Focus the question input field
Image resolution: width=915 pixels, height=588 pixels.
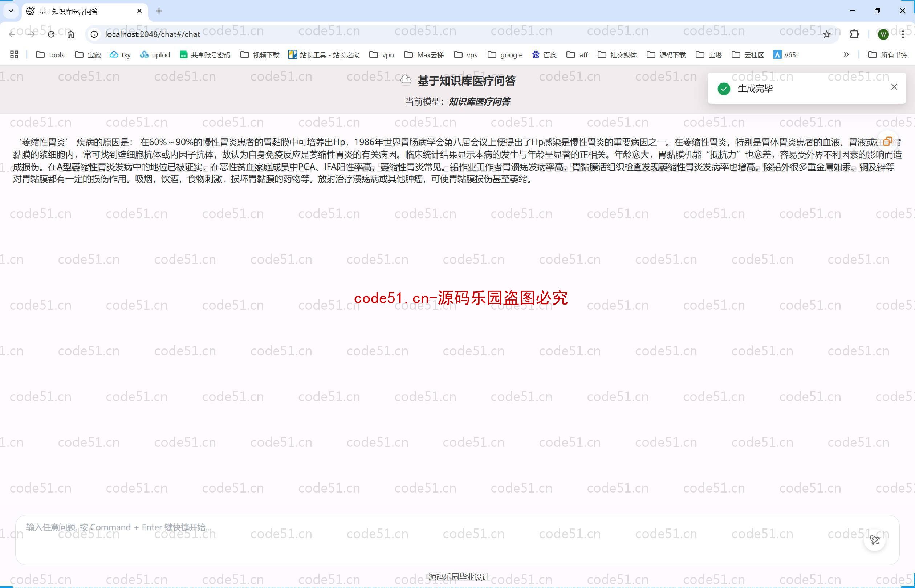[x=457, y=539]
